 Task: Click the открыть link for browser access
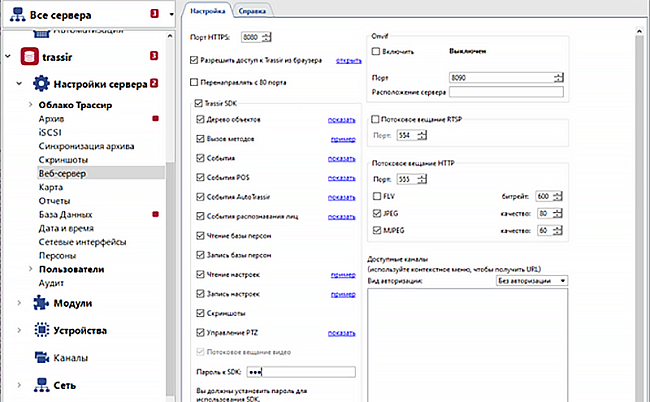[348, 61]
